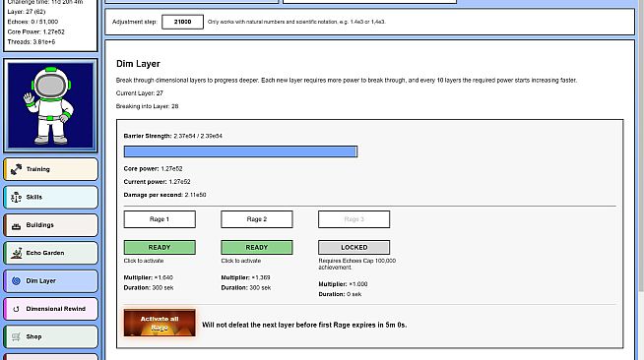Select the Dim Layer menu item
644x360 pixels.
(51, 281)
